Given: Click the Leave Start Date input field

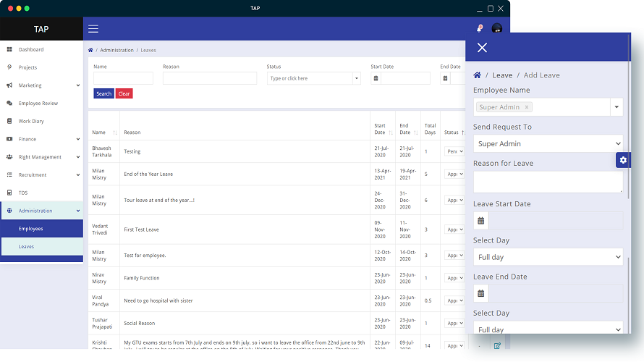Looking at the screenshot, I should pos(556,221).
